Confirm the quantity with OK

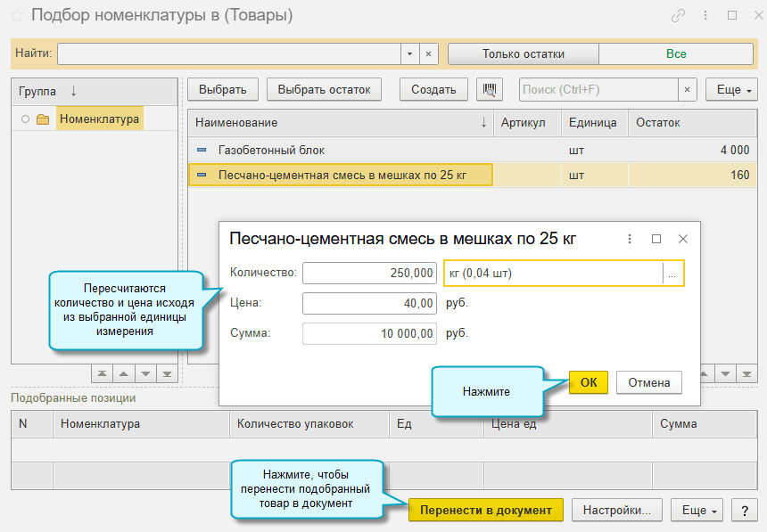tap(589, 382)
